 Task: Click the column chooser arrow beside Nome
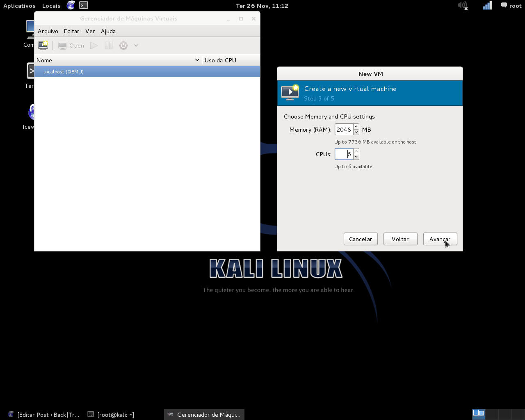click(x=197, y=60)
